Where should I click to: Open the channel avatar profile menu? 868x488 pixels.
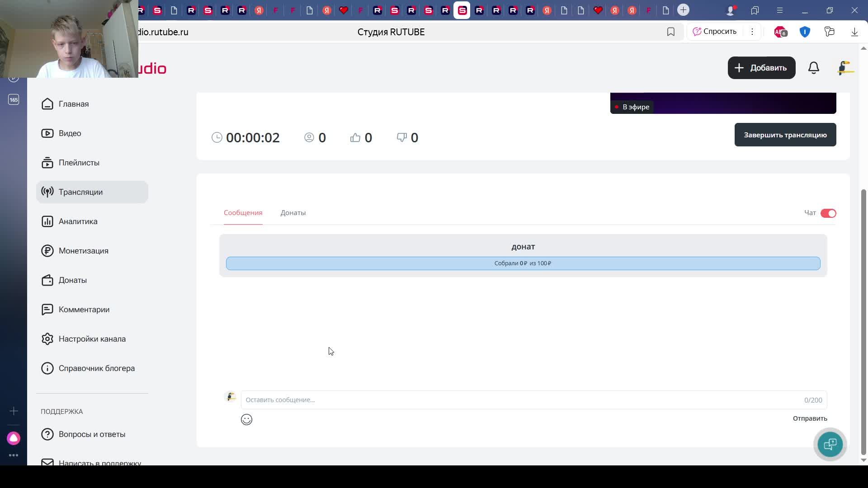click(x=844, y=68)
